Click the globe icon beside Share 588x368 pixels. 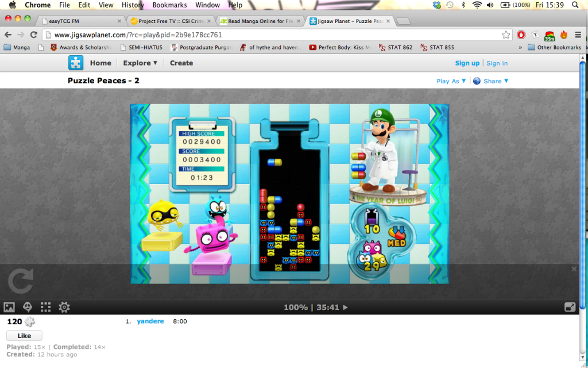pyautogui.click(x=477, y=81)
